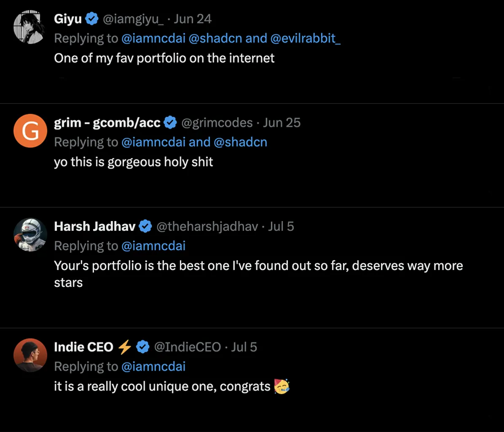Click Harsh Jadhav's blue verified badge
Image resolution: width=504 pixels, height=432 pixels.
click(145, 227)
